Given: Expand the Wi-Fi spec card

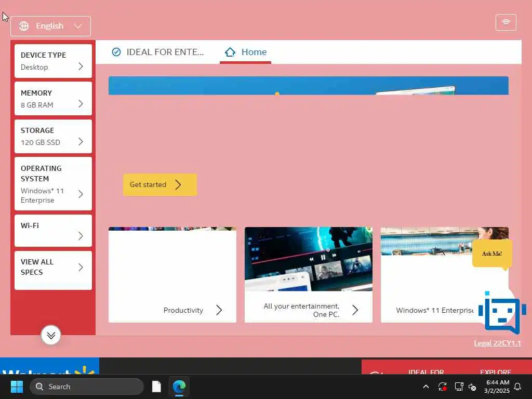Looking at the screenshot, I should (x=54, y=230).
